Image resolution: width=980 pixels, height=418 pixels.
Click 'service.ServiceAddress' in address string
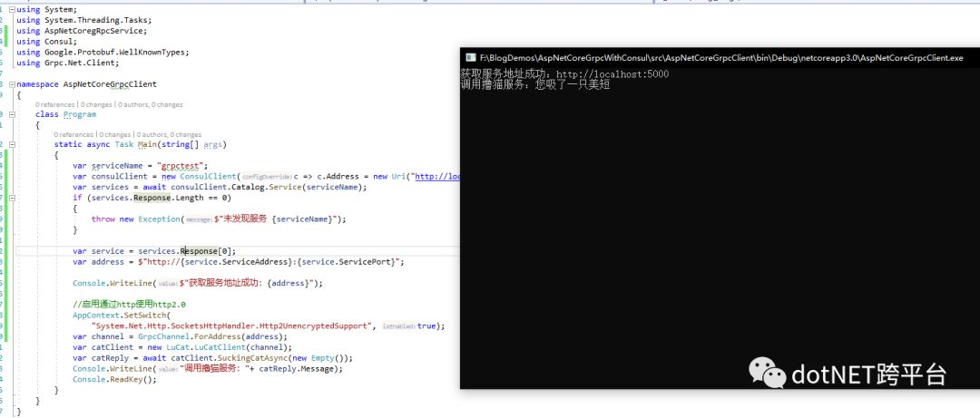click(236, 262)
